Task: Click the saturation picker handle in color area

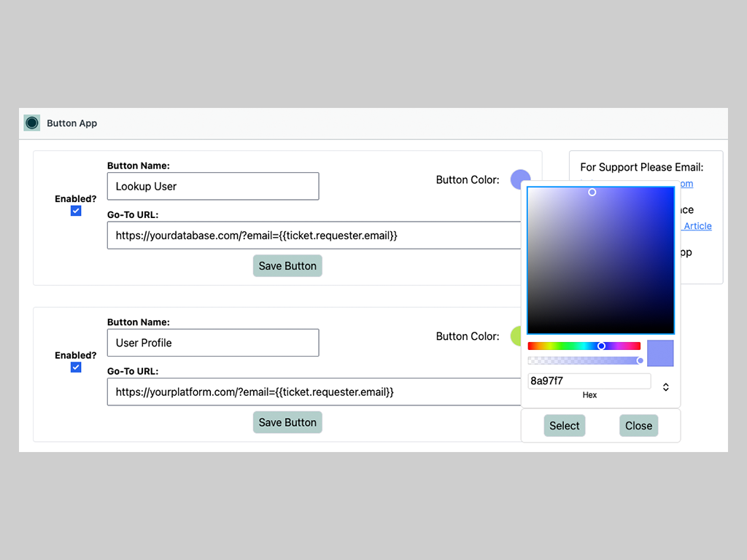Action: [x=592, y=192]
